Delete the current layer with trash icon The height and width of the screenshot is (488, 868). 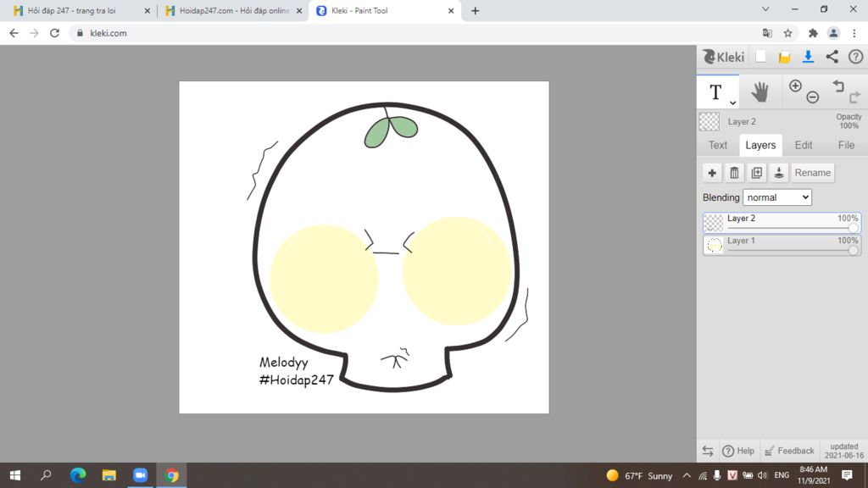tap(735, 173)
